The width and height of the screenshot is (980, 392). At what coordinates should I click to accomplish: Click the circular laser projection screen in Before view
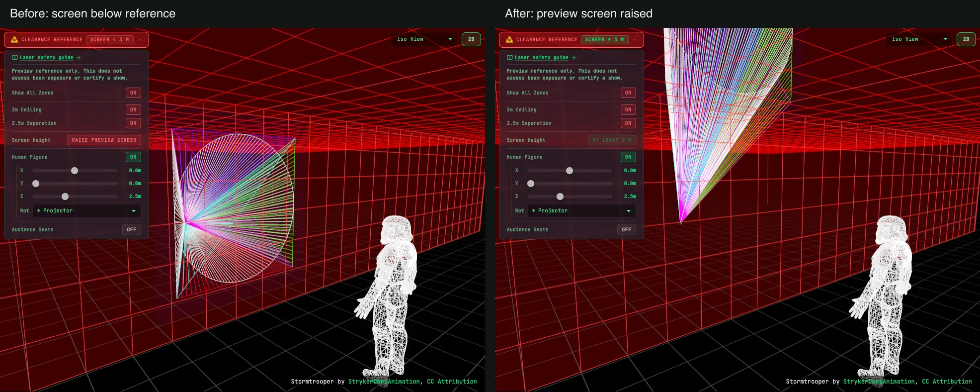pos(236,208)
